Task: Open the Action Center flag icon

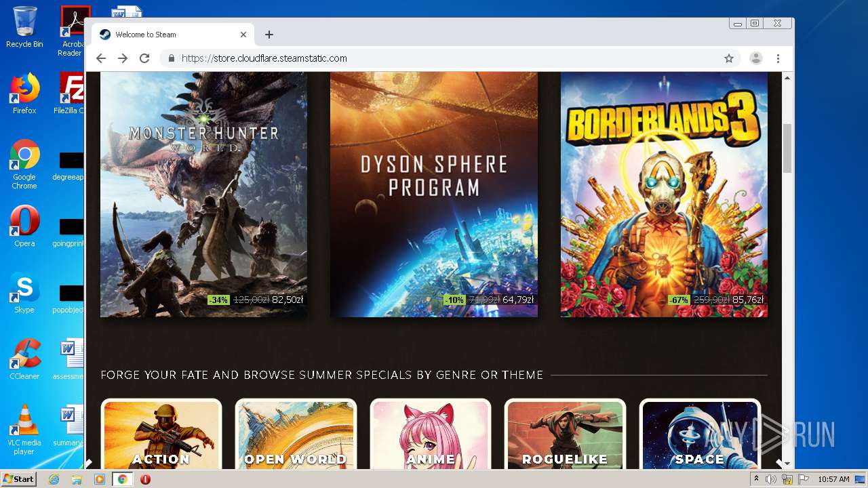Action: click(x=804, y=479)
